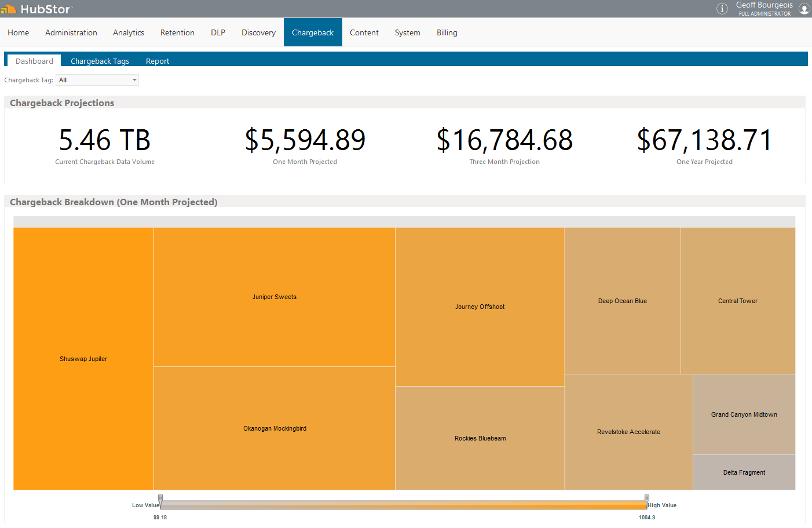Viewport: 812px width, 528px height.
Task: Switch to the Chargeback Tags tab
Action: [100, 61]
